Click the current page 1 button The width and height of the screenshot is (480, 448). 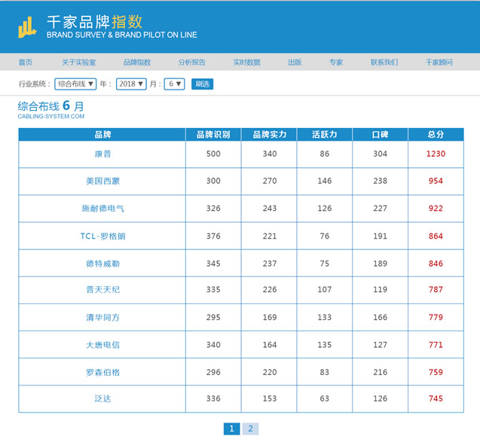231,429
